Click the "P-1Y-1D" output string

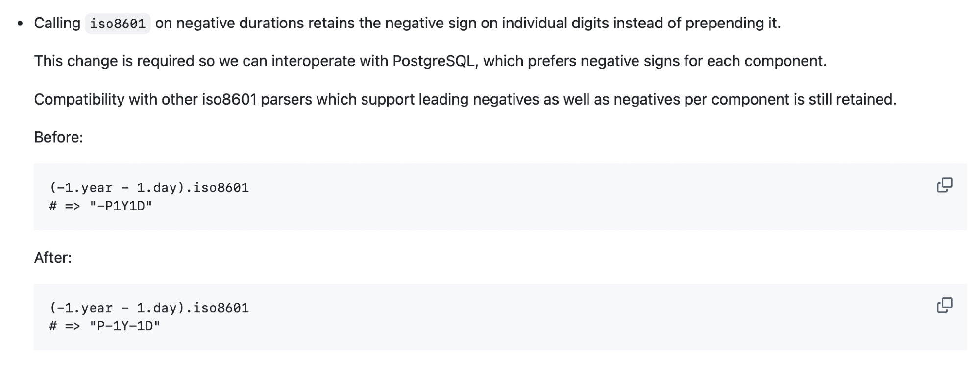124,326
